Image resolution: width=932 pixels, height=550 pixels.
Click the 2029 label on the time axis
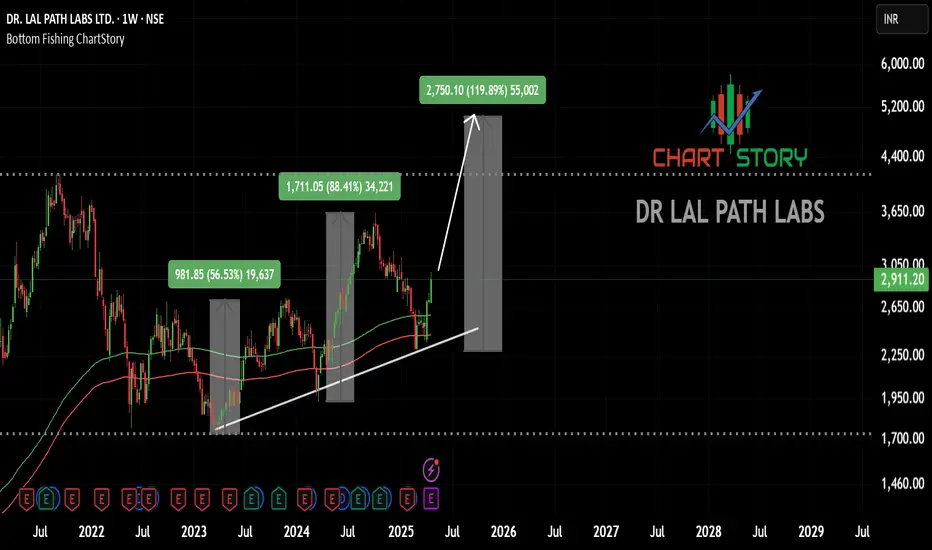click(811, 532)
